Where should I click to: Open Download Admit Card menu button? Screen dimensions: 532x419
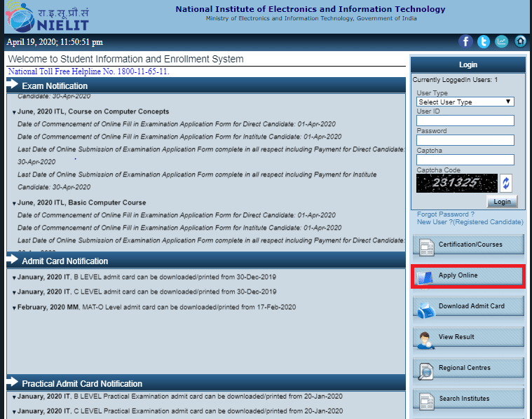tap(468, 306)
